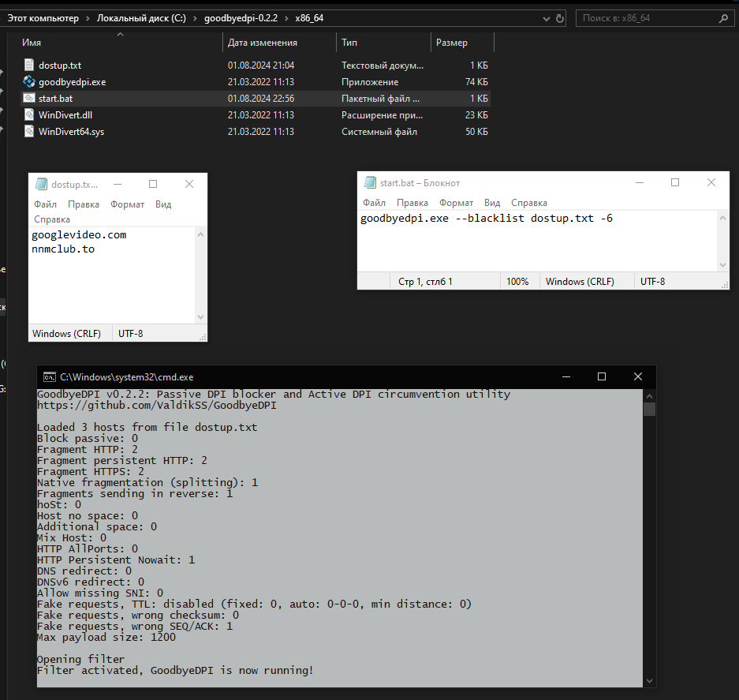Click the x86_64 breadcrumb segment
The width and height of the screenshot is (739, 700).
(x=309, y=18)
